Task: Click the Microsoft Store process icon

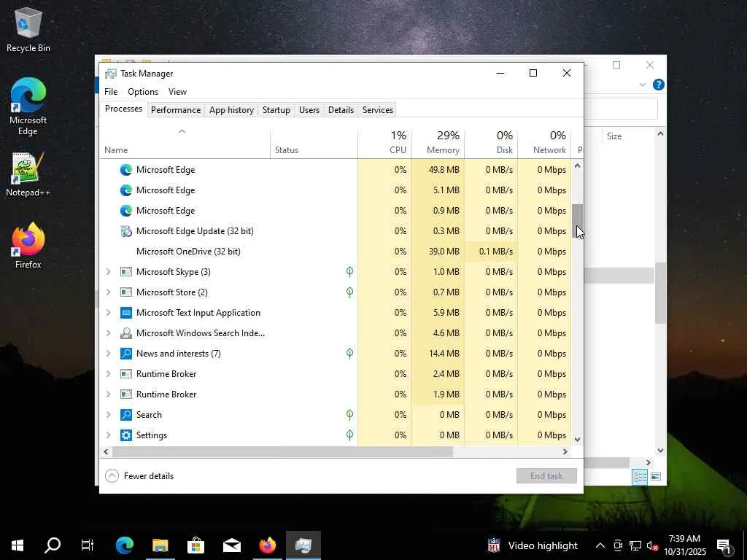Action: (x=125, y=292)
